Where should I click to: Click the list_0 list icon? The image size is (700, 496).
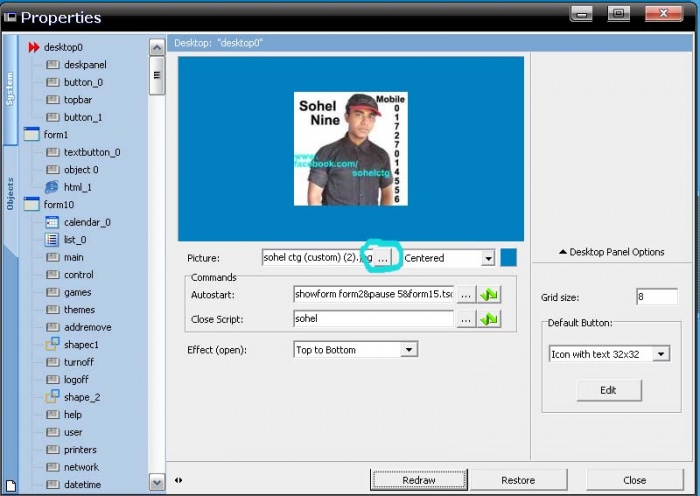coord(52,240)
